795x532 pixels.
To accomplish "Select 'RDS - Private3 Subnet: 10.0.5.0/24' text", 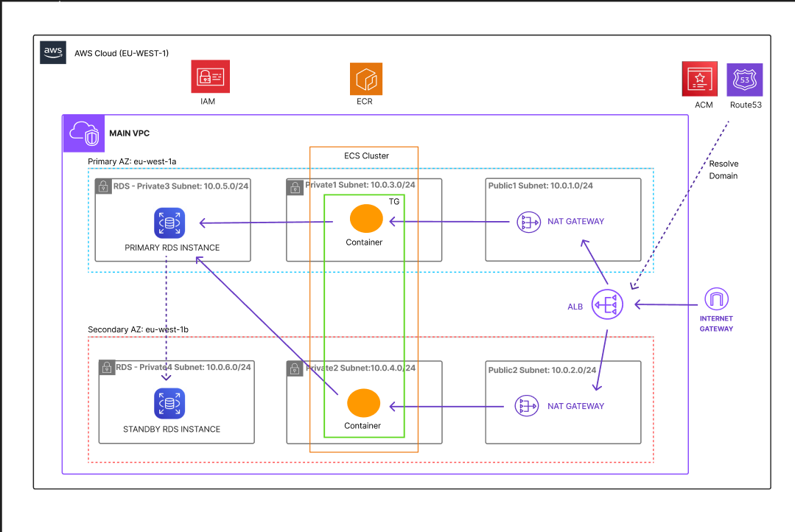I will tap(181, 186).
